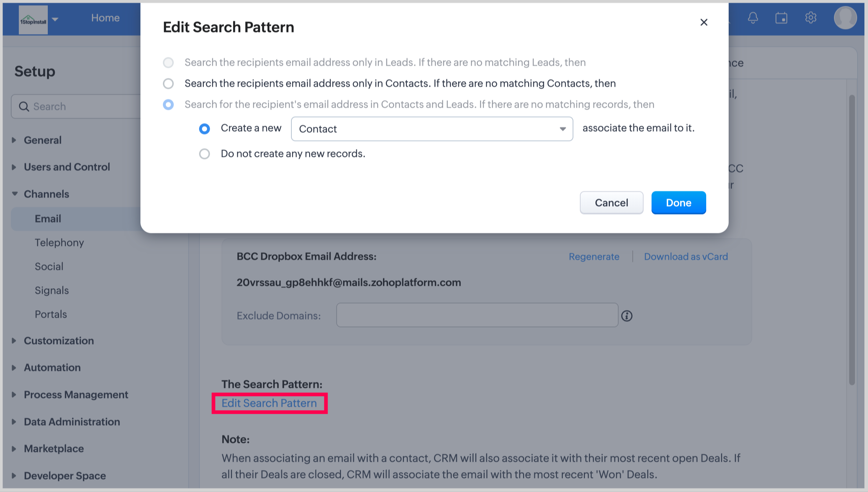Open the user profile avatar
Viewport: 868px width, 492px height.
click(845, 18)
